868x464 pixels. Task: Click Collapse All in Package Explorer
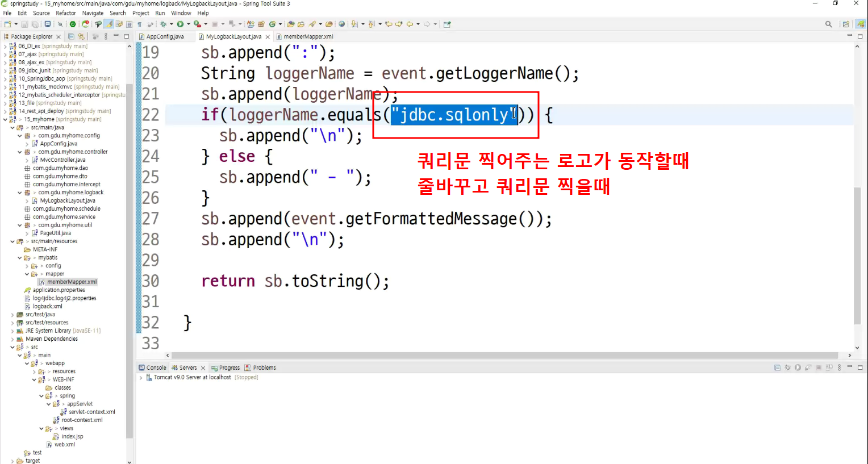71,36
